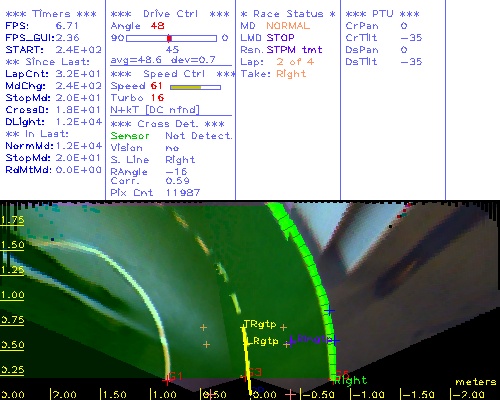Select the LRgtp target marker label

click(262, 341)
